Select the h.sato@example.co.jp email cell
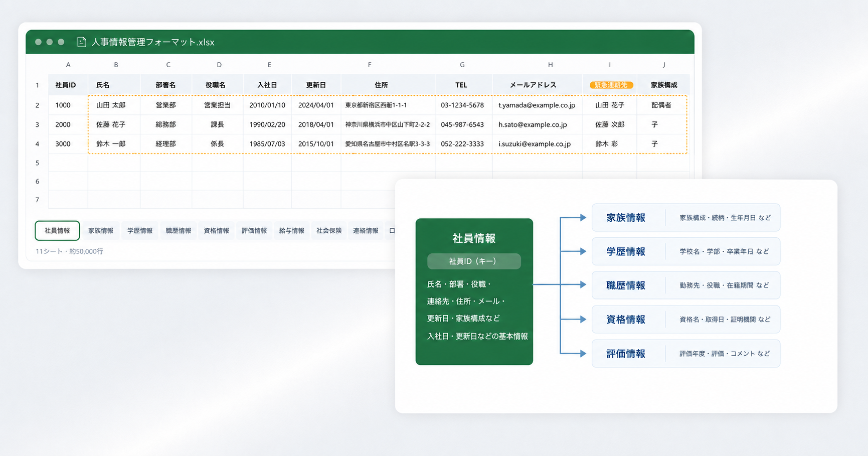The image size is (868, 456). (x=538, y=124)
